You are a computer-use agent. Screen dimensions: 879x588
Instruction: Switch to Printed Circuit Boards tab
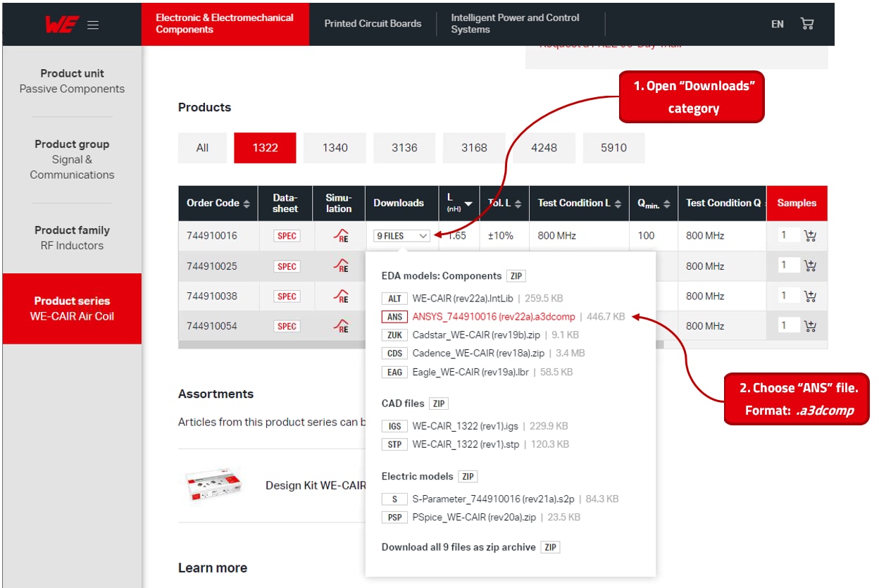click(x=372, y=23)
